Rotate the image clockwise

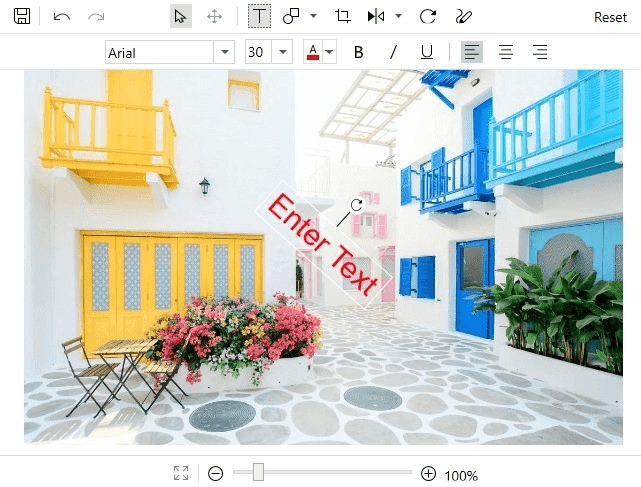click(x=428, y=17)
